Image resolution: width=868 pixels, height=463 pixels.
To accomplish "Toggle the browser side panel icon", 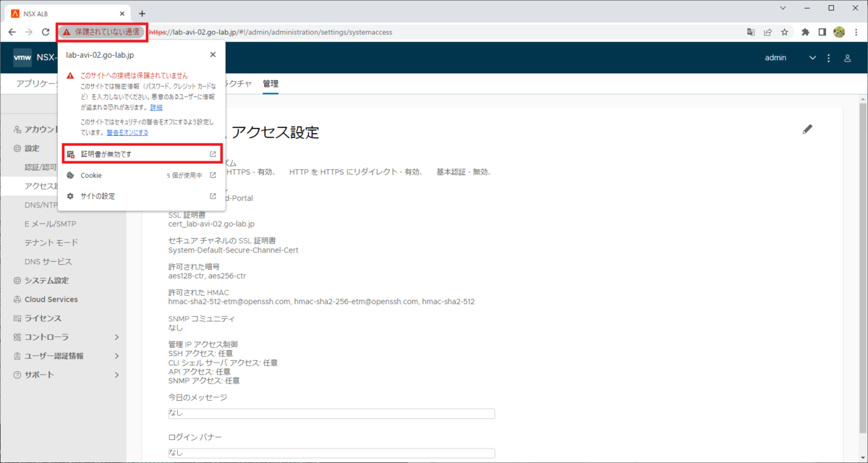I will [822, 32].
